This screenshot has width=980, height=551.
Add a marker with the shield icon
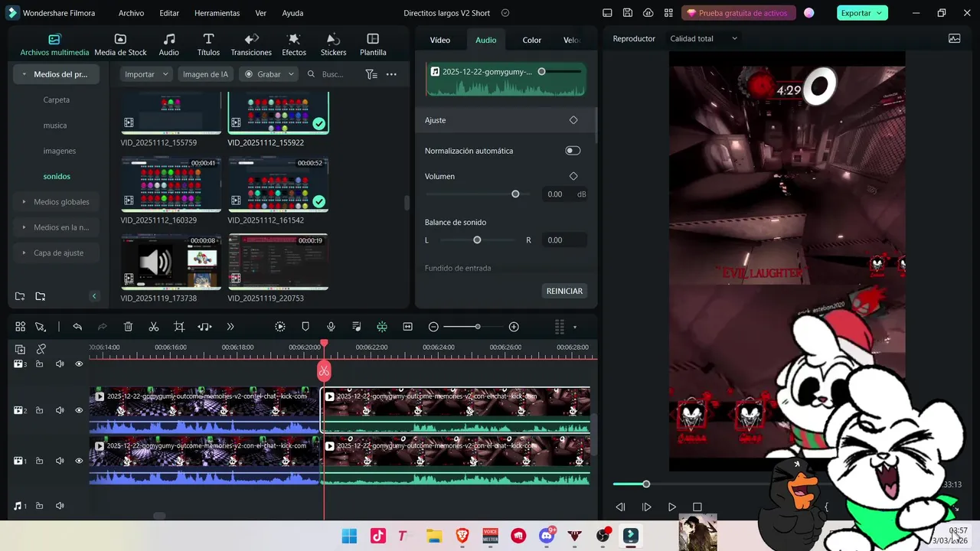pos(305,327)
